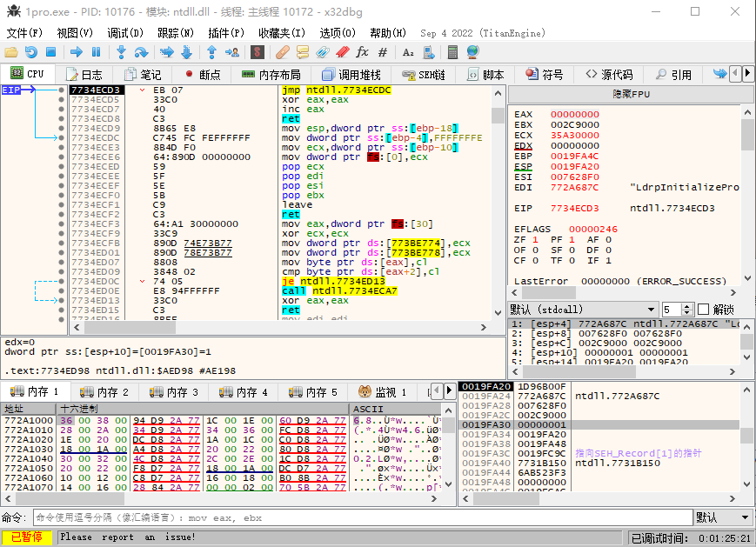Viewport: 756px width, 547px height.
Task: Stop debugging with the blue square icon
Action: (x=50, y=52)
